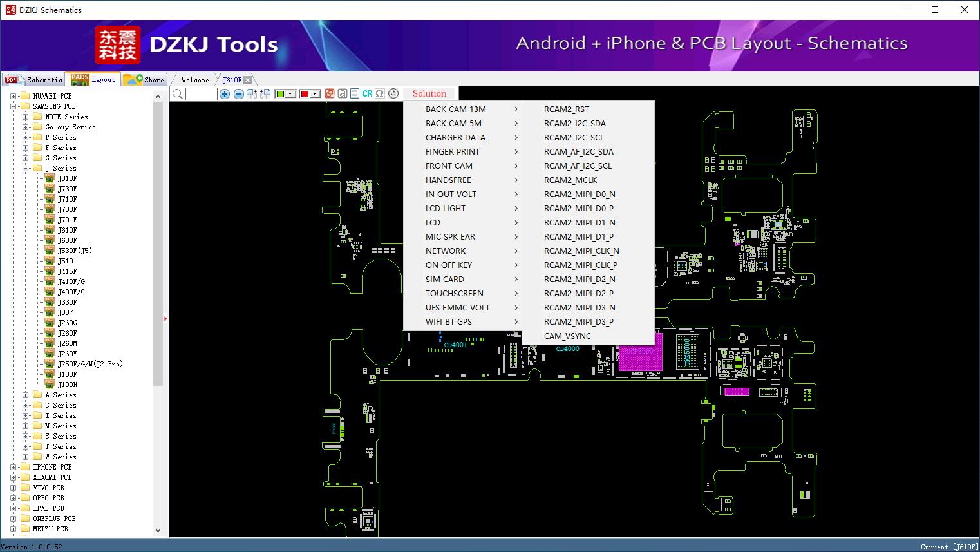Screen dimensions: 980x552
Task: Click the red color swatch
Action: [x=305, y=94]
